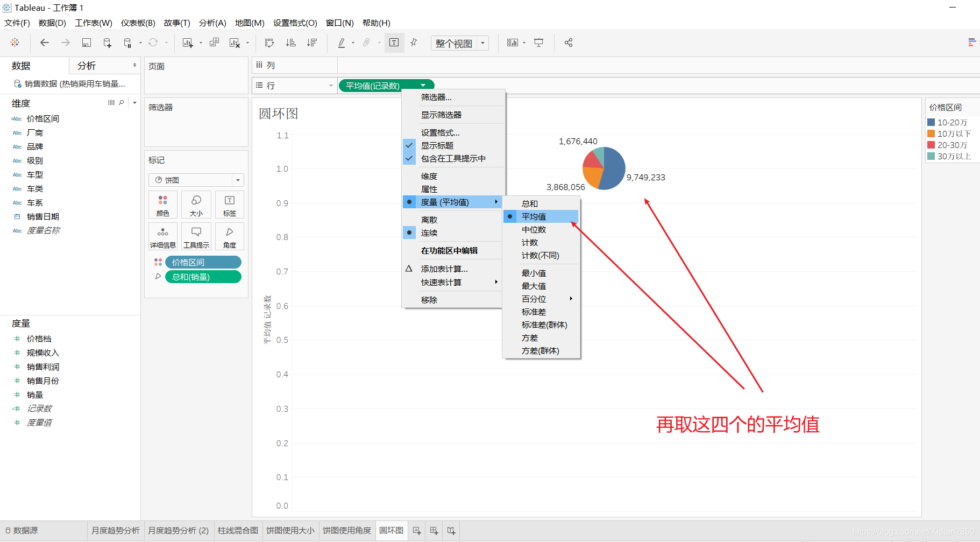Open the Detail marks card
980x542 pixels.
pyautogui.click(x=163, y=237)
